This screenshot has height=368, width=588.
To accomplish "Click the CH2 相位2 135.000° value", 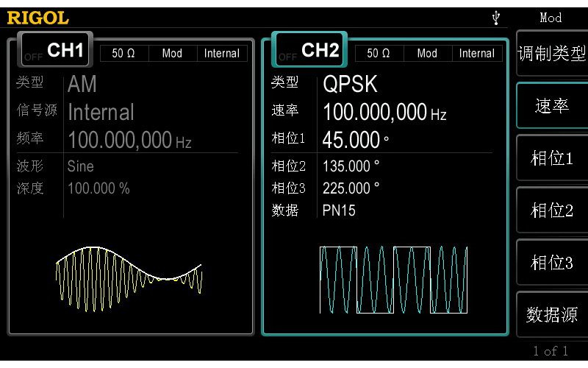I will [351, 166].
